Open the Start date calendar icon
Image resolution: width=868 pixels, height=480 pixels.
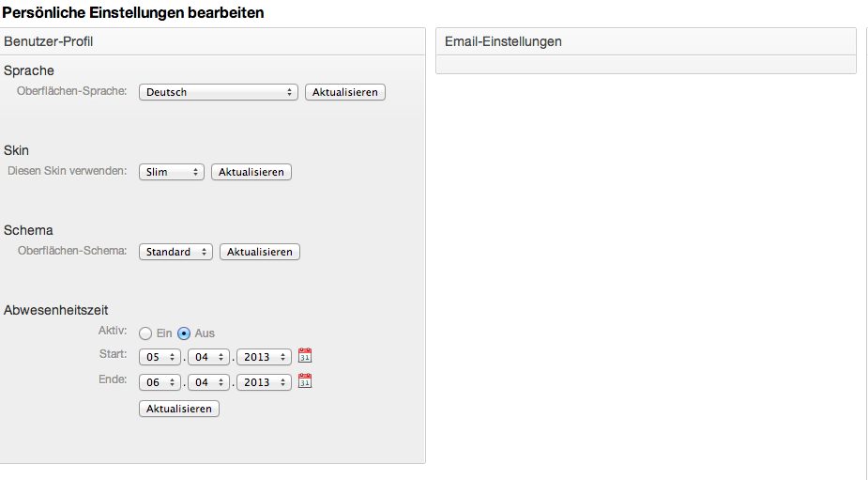(305, 355)
